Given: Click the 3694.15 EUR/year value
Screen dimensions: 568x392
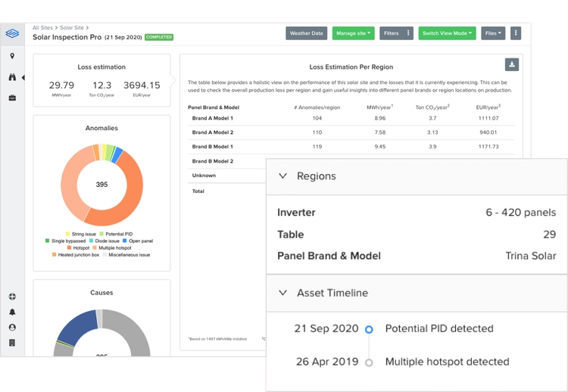Looking at the screenshot, I should tap(142, 86).
